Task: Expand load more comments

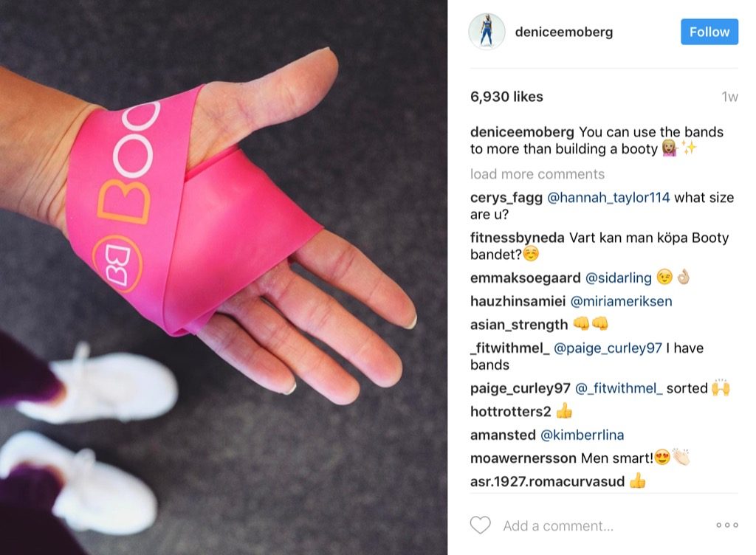Action: click(537, 174)
